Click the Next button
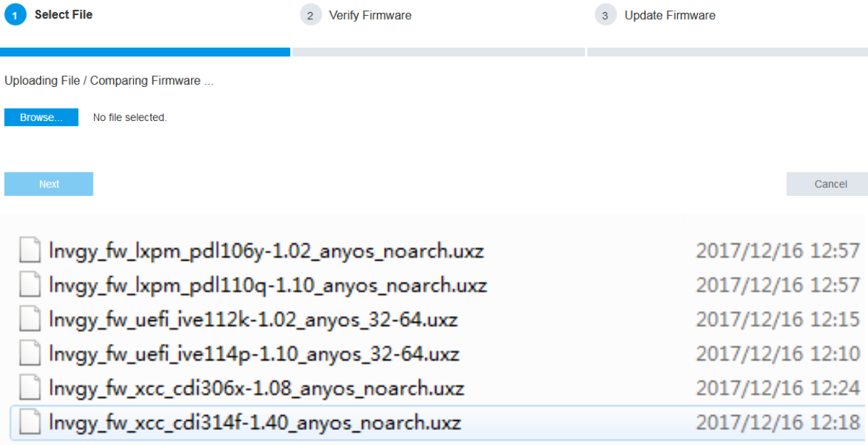Image resolution: width=868 pixels, height=445 pixels. pos(48,184)
